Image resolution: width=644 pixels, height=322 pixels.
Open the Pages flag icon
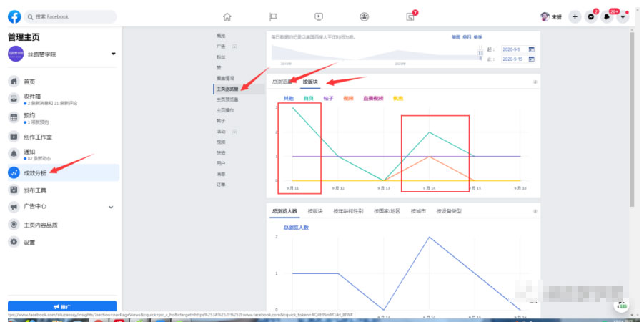[273, 16]
